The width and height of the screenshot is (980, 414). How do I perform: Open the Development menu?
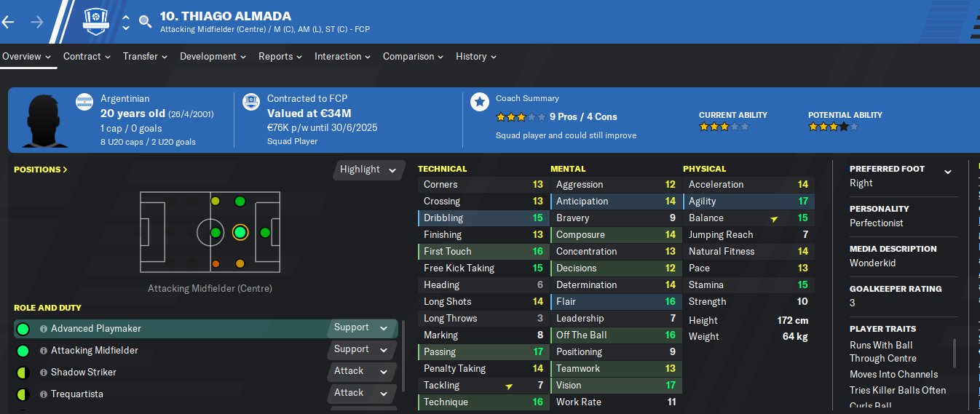[213, 56]
